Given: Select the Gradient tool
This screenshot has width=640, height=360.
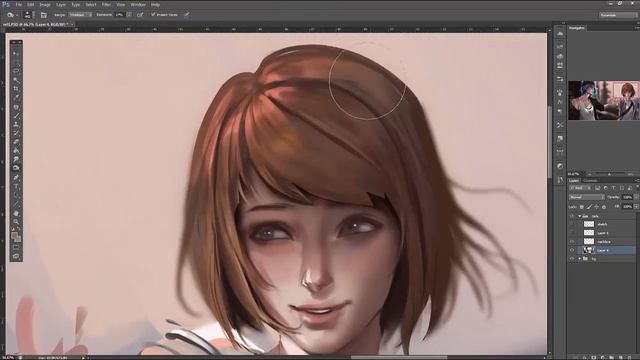Looking at the screenshot, I should pyautogui.click(x=16, y=151).
